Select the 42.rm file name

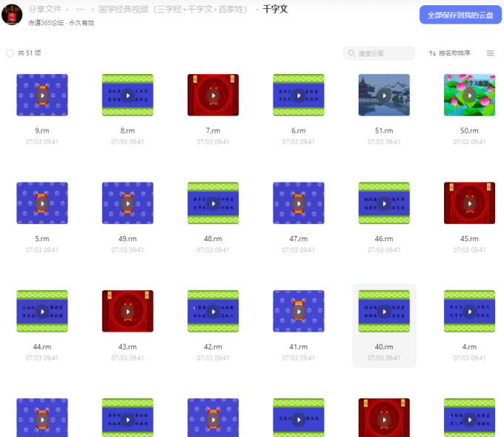point(213,347)
